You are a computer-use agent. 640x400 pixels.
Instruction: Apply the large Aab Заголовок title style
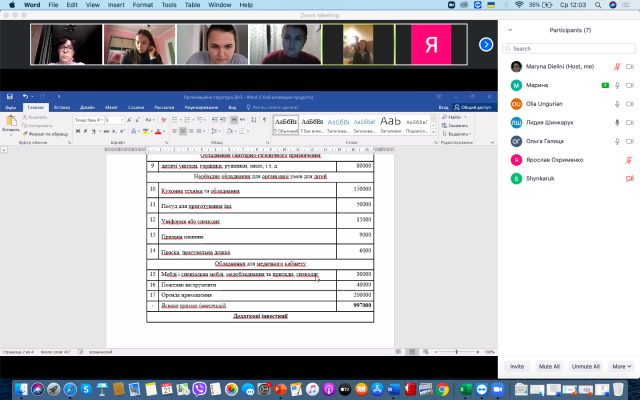tap(391, 124)
